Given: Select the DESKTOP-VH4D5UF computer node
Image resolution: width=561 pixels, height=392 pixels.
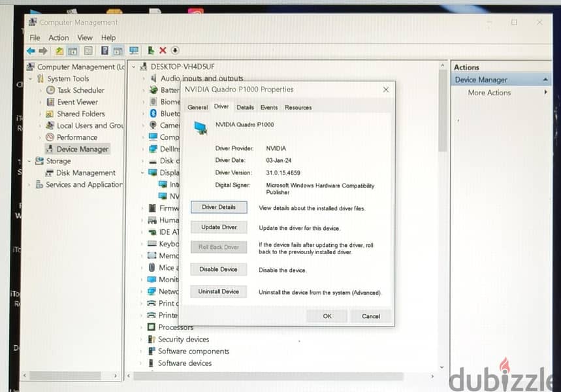Looking at the screenshot, I should pos(182,67).
